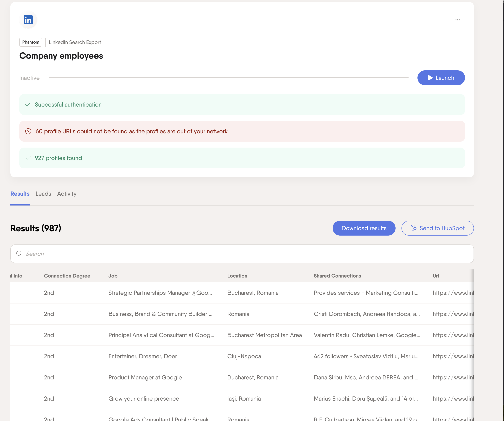Open the three-dot options menu

pyautogui.click(x=457, y=20)
